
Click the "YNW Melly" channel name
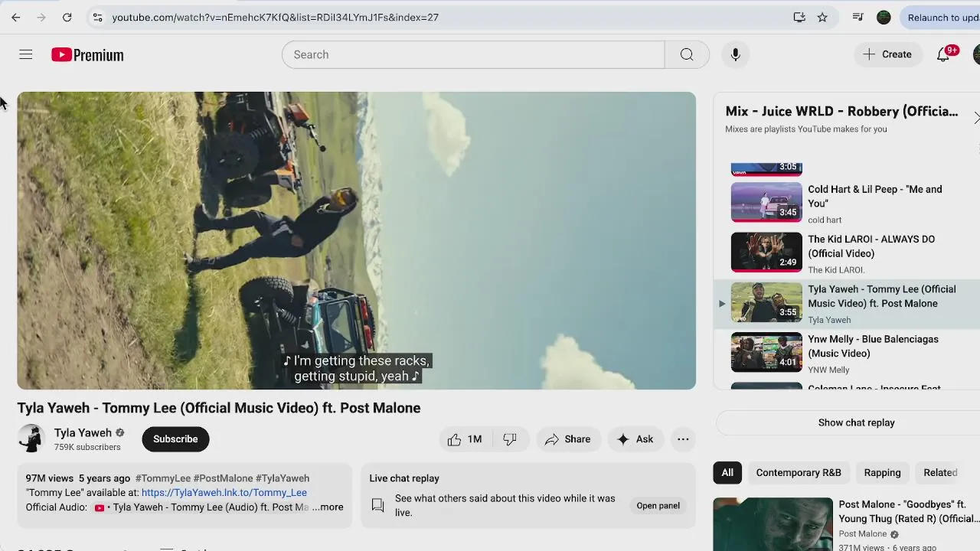(828, 370)
